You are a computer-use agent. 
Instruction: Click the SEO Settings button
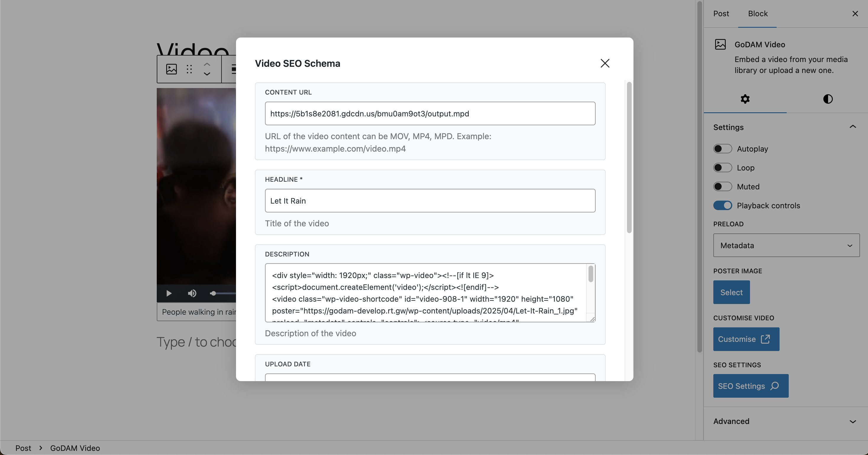(751, 386)
